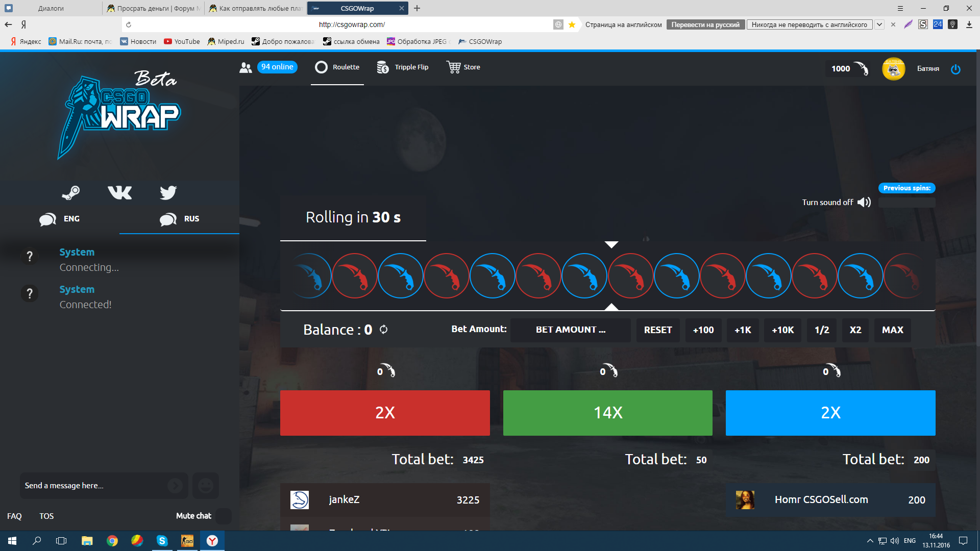Set the bet to MAX
The height and width of the screenshot is (551, 980).
click(x=893, y=330)
